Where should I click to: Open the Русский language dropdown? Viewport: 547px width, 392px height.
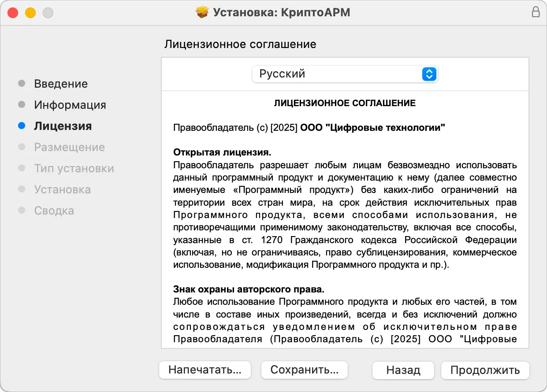345,74
